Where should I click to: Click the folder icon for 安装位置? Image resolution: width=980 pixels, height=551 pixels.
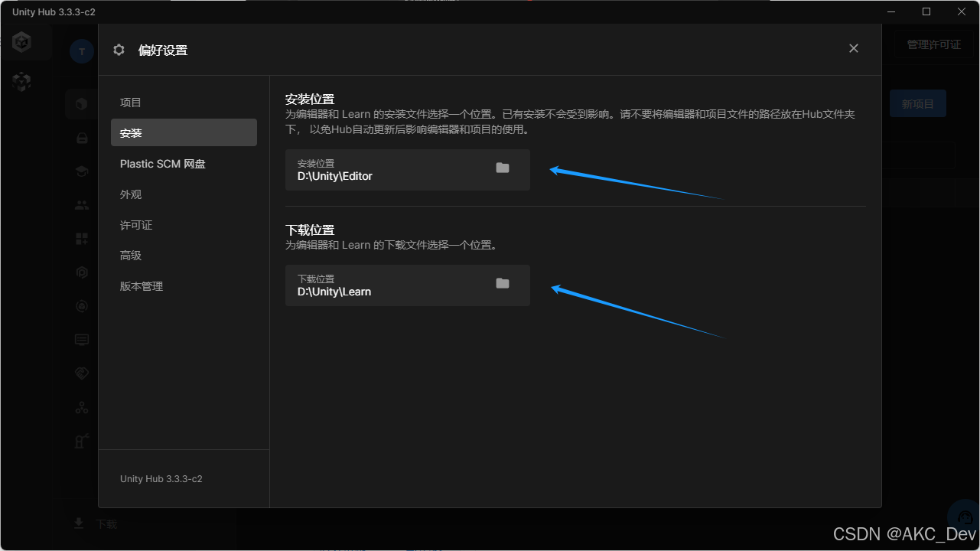[x=503, y=168]
